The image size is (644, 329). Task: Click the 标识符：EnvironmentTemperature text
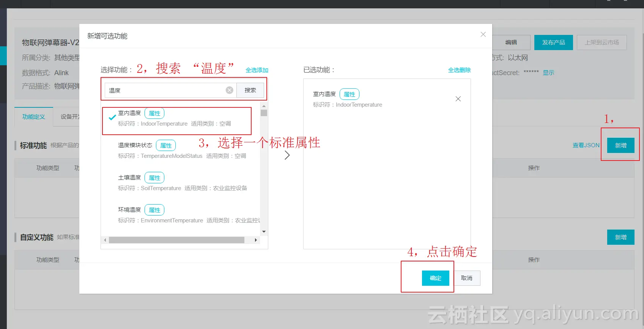click(161, 220)
